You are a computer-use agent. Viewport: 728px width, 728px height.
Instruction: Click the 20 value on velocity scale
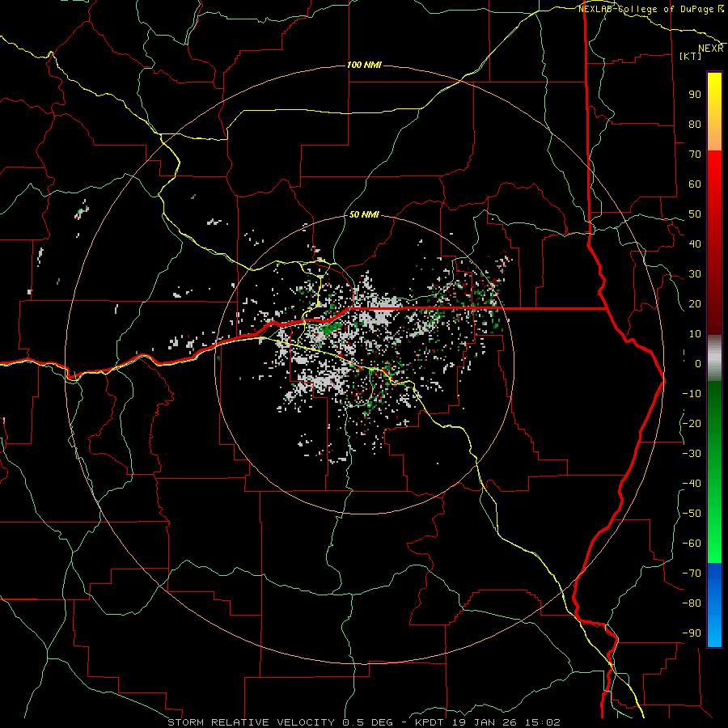695,303
